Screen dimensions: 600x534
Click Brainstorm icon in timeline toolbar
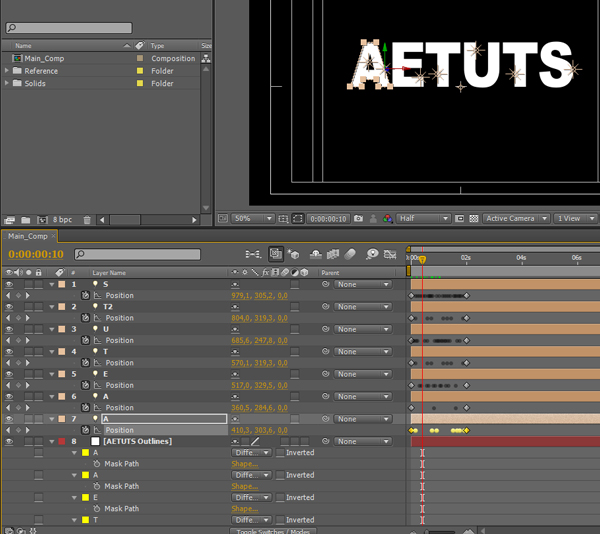pyautogui.click(x=372, y=254)
